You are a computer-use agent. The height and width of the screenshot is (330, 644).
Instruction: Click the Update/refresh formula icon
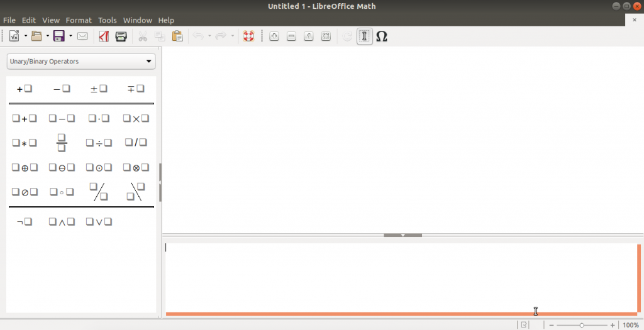(x=347, y=36)
